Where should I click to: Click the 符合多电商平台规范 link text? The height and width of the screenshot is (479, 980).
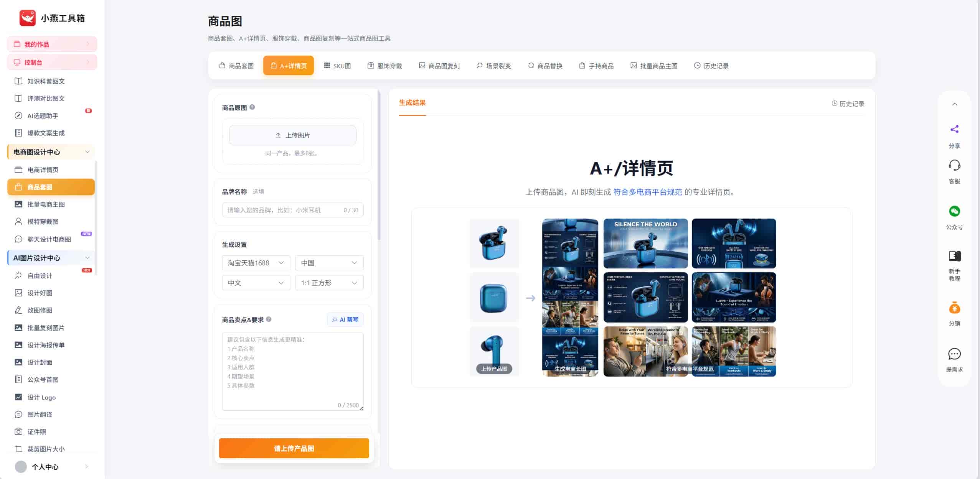[x=647, y=192]
